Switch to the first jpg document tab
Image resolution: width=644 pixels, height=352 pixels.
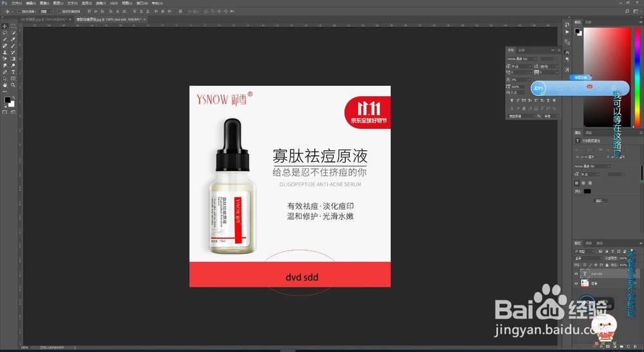pyautogui.click(x=44, y=19)
